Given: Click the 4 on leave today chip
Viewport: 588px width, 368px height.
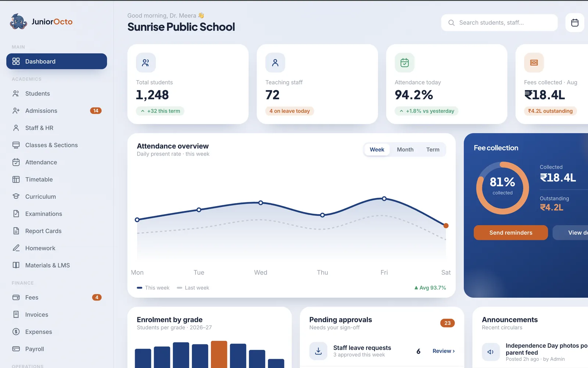Looking at the screenshot, I should [290, 111].
